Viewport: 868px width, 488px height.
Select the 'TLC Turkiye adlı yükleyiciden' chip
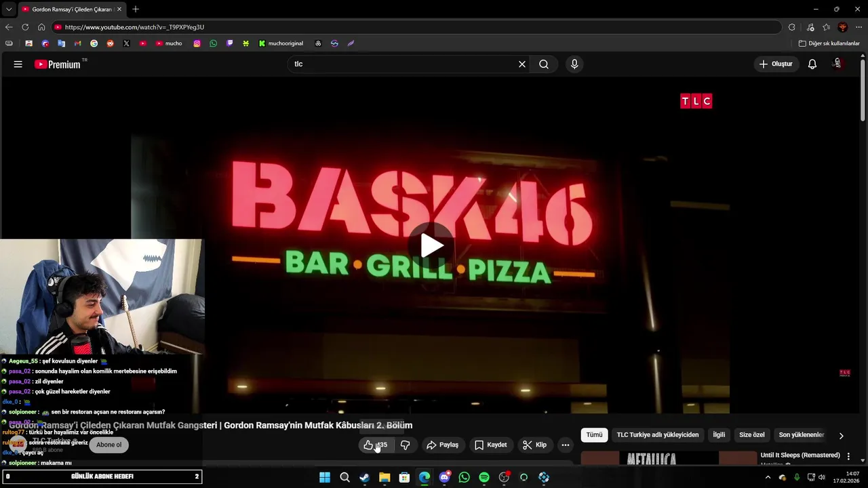pos(657,434)
